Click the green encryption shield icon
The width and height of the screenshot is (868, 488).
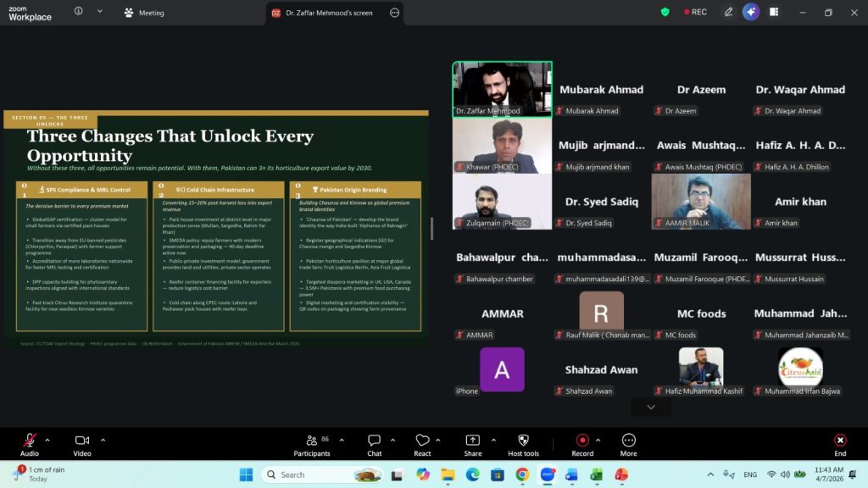pyautogui.click(x=665, y=12)
